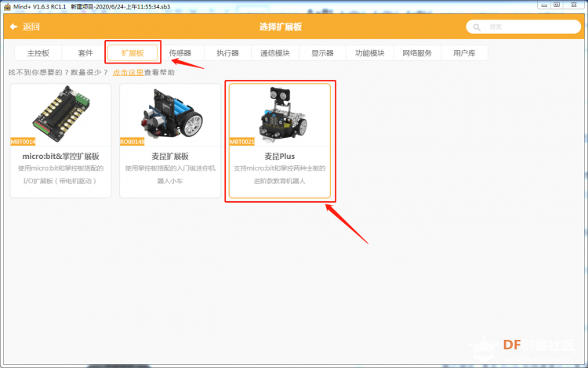This screenshot has height=368, width=588.
Task: Click the Mind+ app icon in title bar
Action: coord(7,6)
